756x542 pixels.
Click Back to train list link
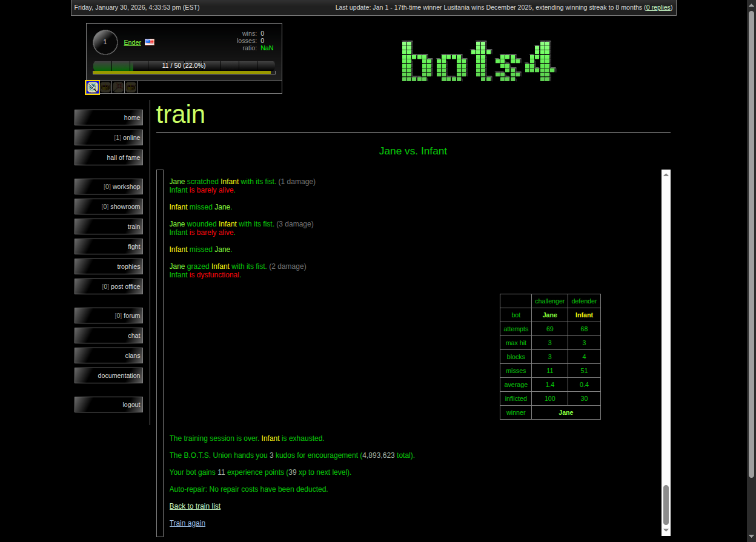195,506
